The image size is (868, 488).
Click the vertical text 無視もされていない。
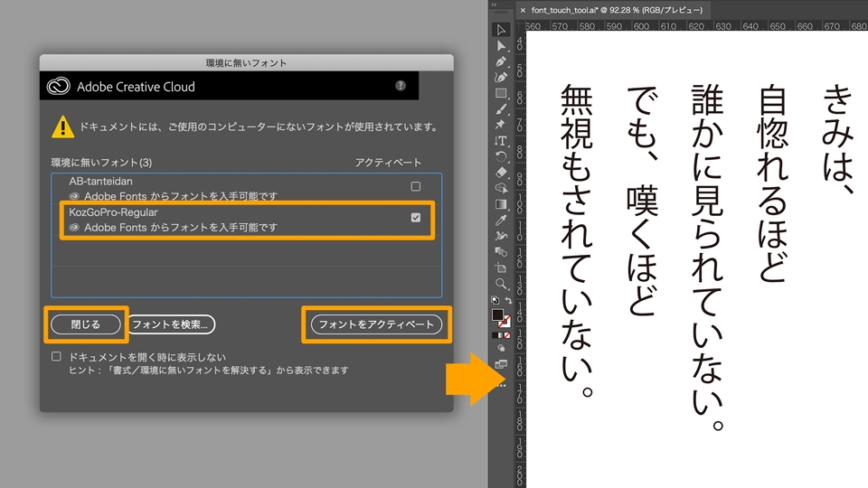(x=577, y=241)
